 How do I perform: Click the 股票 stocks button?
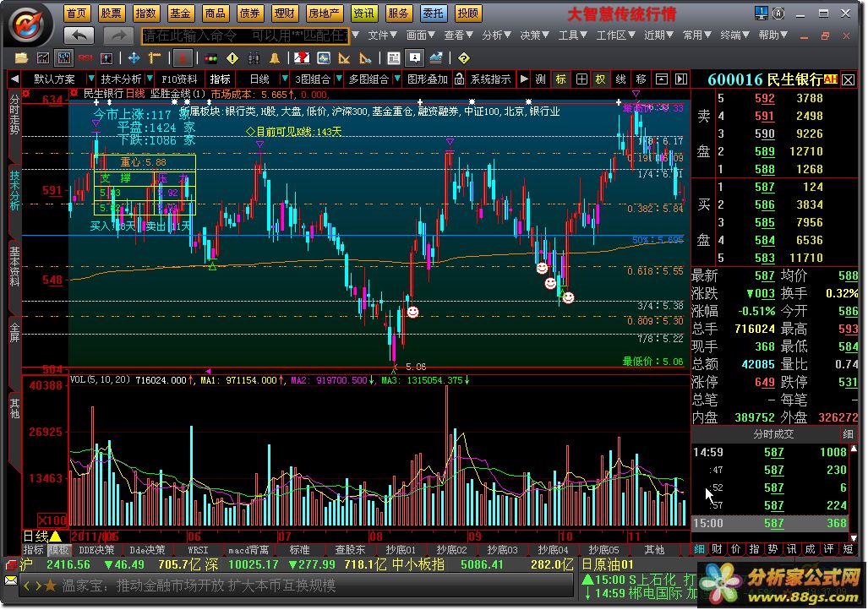112,14
